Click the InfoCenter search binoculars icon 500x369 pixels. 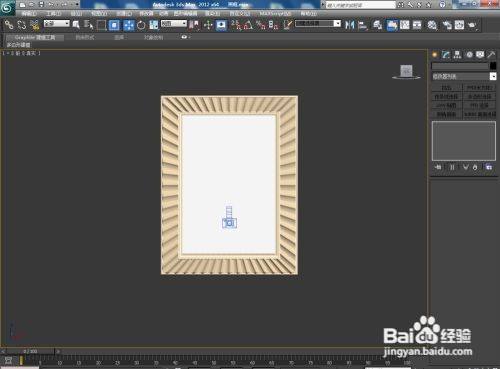pyautogui.click(x=401, y=5)
